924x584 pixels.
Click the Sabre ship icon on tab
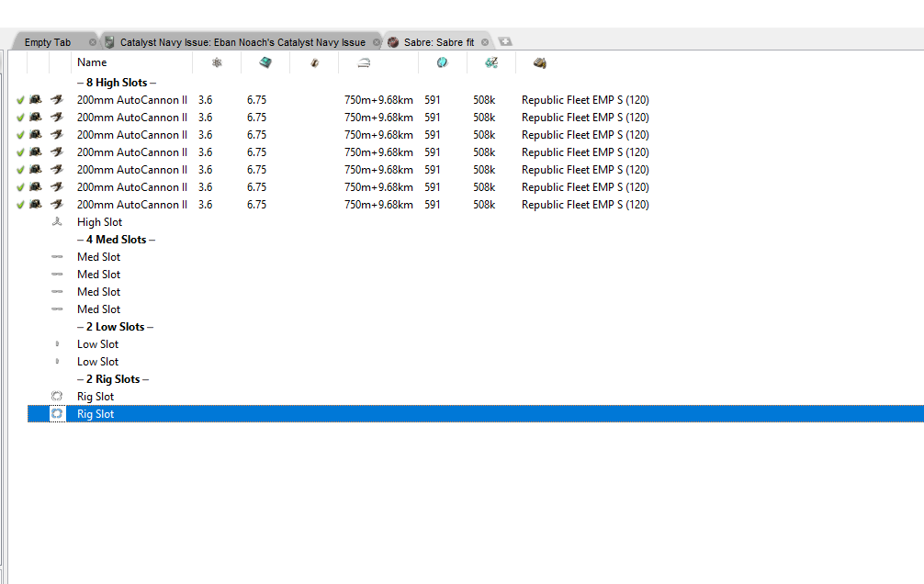(393, 42)
